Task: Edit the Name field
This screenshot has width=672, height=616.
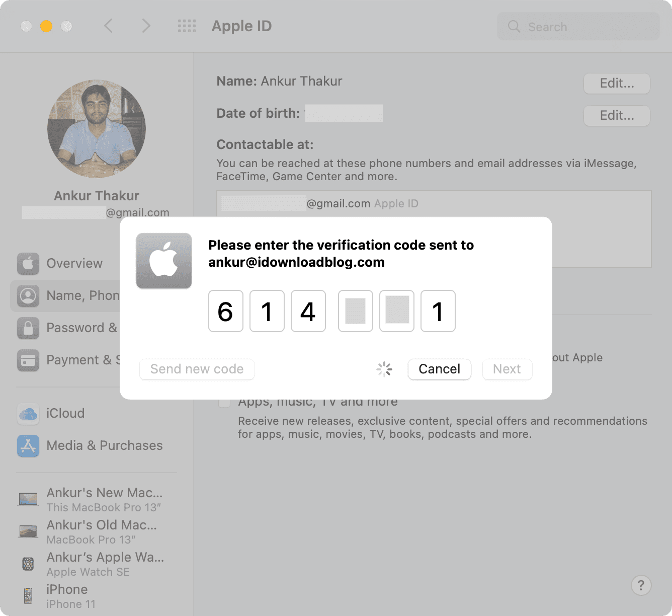Action: pyautogui.click(x=617, y=83)
